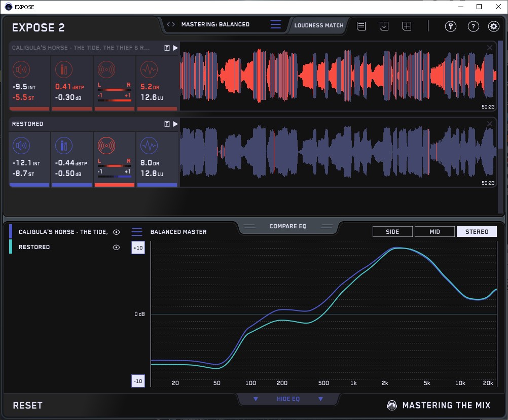Click the Compare EQ header tab
Image resolution: width=508 pixels, height=420 pixels.
[287, 226]
